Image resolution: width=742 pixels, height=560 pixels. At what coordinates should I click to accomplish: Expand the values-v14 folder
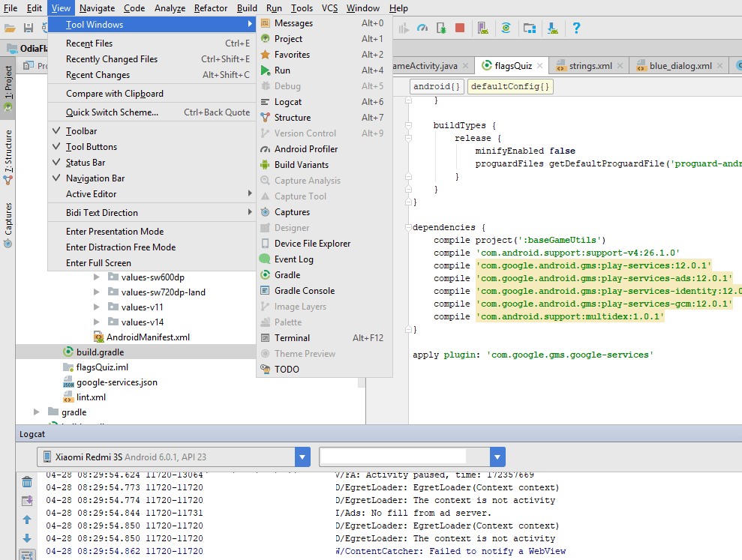coord(97,322)
